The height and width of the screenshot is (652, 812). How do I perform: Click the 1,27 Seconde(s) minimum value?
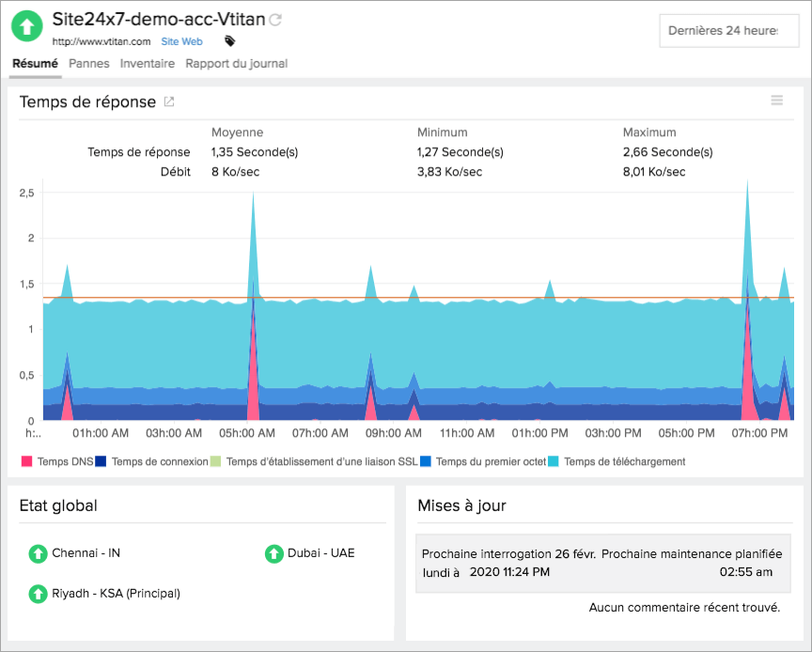point(461,152)
